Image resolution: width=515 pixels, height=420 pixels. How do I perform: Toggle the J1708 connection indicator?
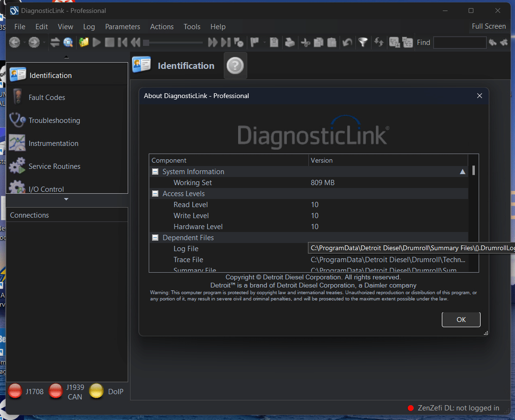point(15,391)
